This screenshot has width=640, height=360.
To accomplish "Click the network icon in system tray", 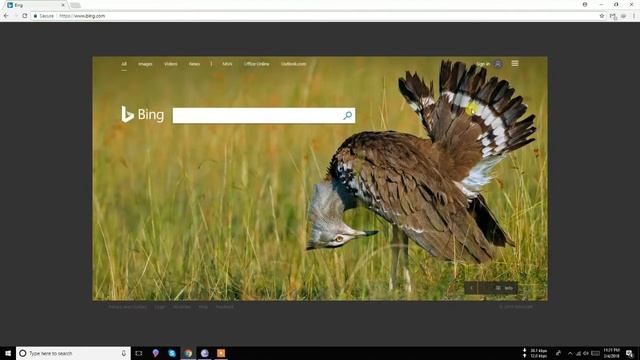I will click(x=578, y=353).
